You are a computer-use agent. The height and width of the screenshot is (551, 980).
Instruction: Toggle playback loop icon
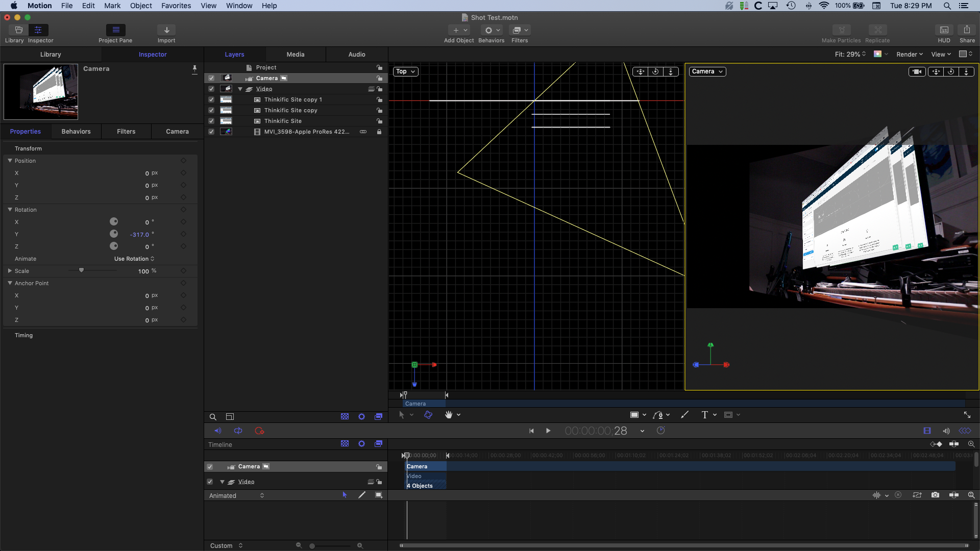(x=238, y=431)
